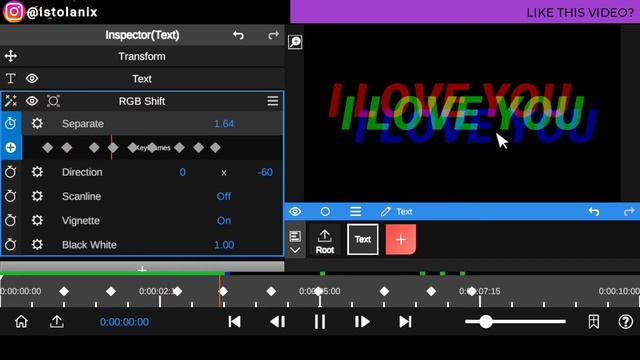Viewport: 640px width, 360px height.
Task: Click the Black White value 1.00
Action: [224, 245]
